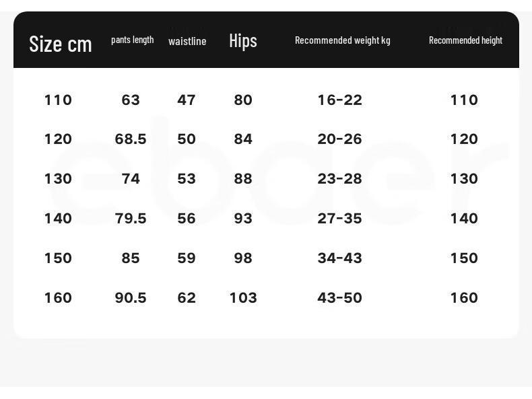The image size is (532, 399).
Task: Select pants length value 68.5
Action: [x=131, y=139]
